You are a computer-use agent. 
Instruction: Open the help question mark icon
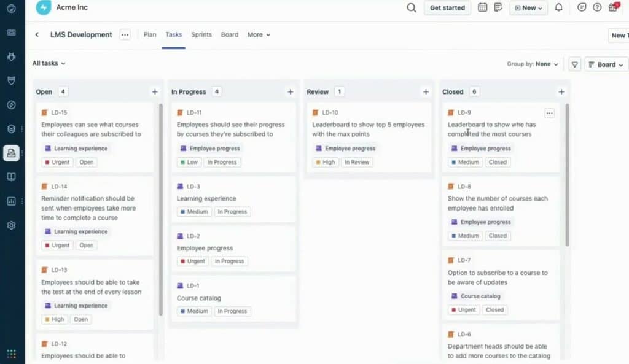[597, 7]
